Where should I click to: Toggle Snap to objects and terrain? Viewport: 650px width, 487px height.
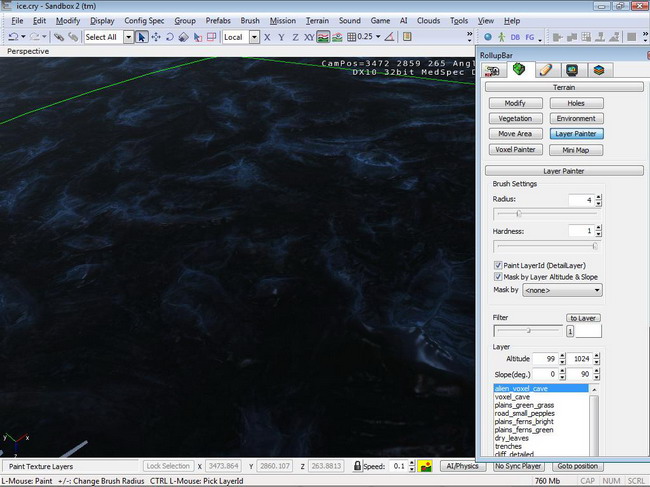tap(337, 37)
